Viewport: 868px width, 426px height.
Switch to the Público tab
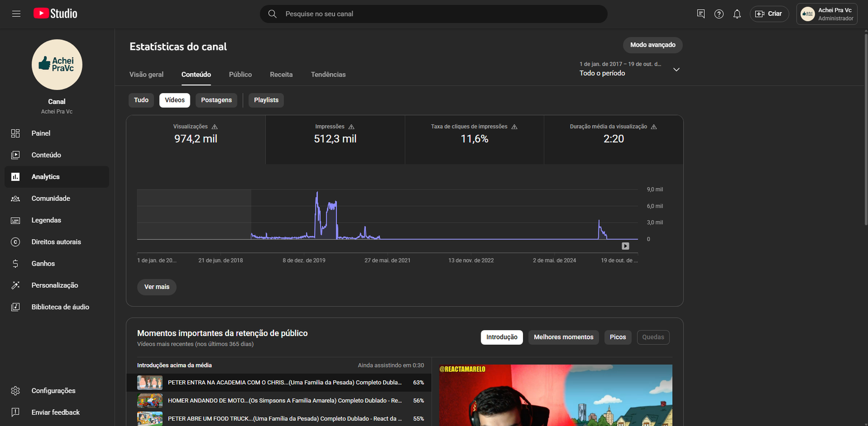click(240, 74)
